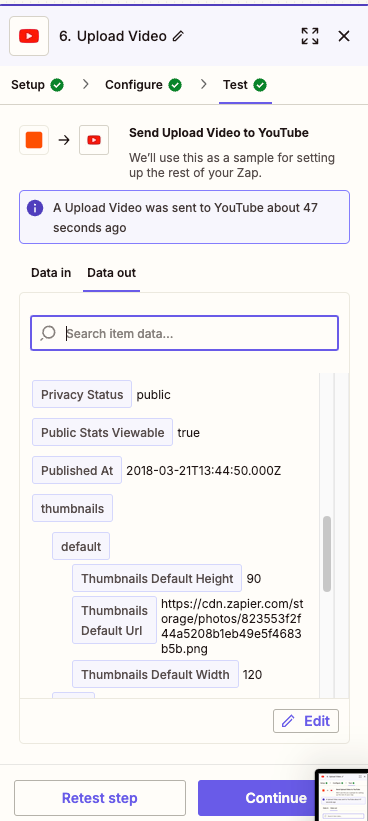
Task: Focus the Search item data field
Action: click(184, 333)
